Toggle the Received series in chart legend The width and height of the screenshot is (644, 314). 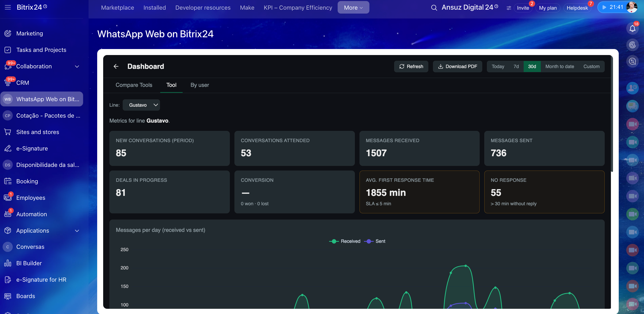coord(345,241)
